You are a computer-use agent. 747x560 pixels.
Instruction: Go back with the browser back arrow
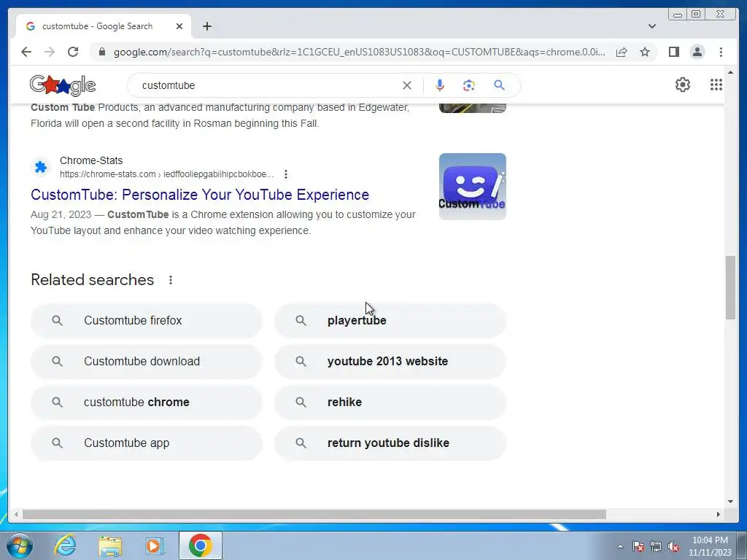coord(26,52)
